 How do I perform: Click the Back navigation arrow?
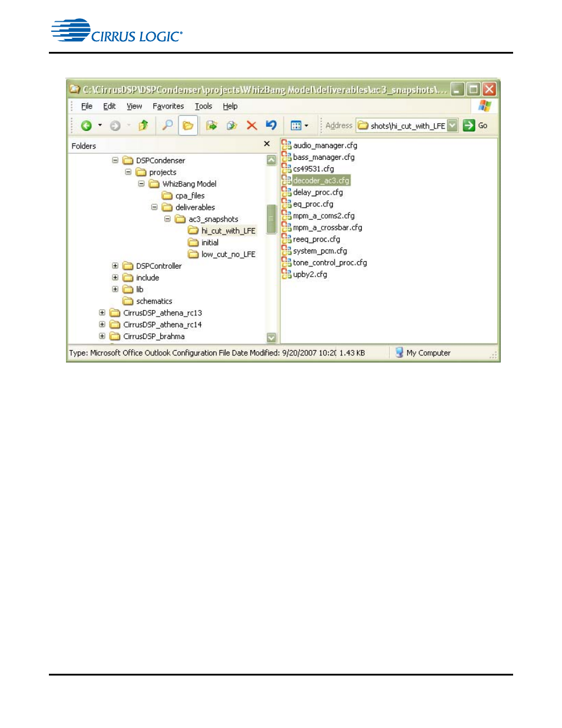(x=87, y=126)
